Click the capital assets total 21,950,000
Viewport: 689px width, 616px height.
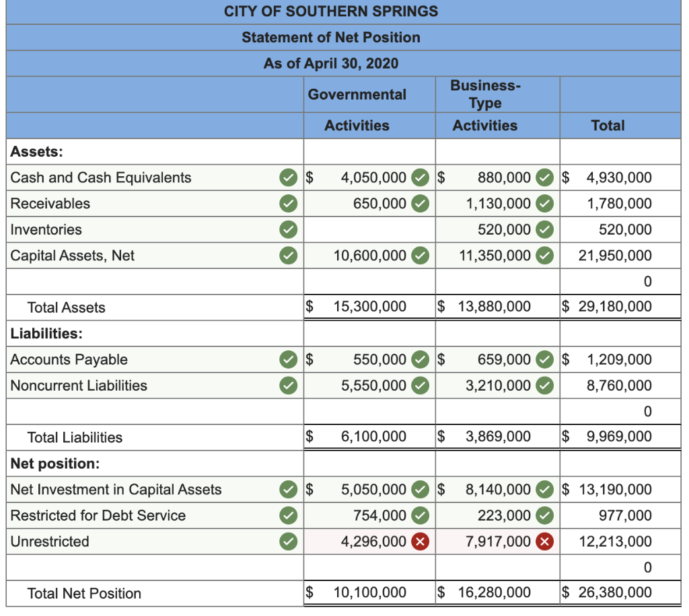coord(615,255)
